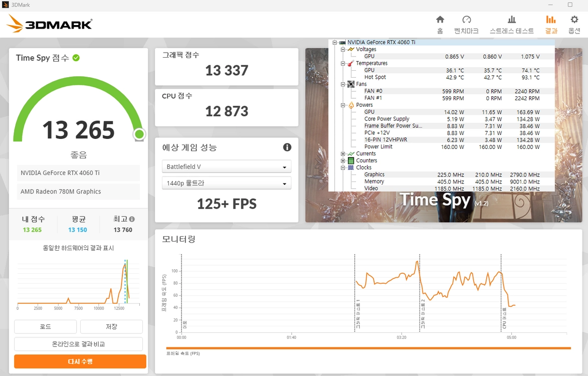Click the Clocks icon in sensor tree

[x=351, y=167]
